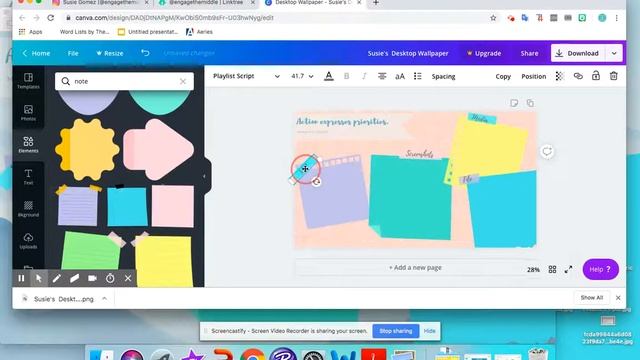The image size is (640, 360).
Task: Open the Position menu
Action: pos(533,76)
